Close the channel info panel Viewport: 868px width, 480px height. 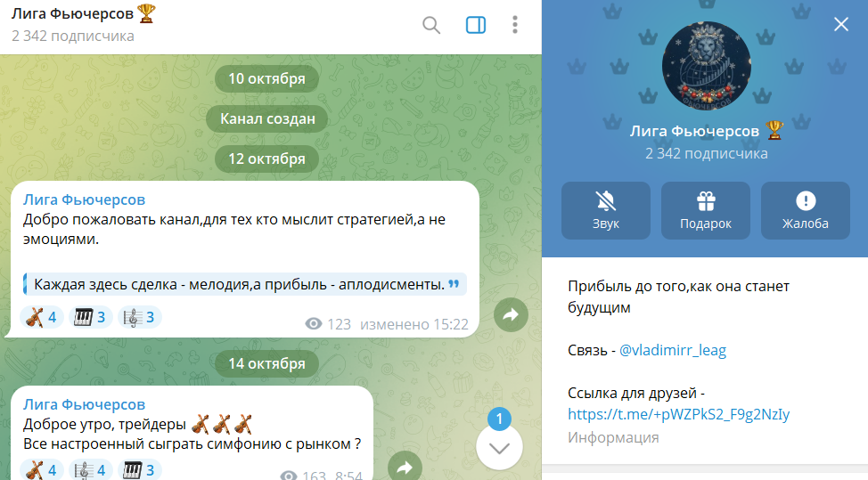[x=840, y=24]
